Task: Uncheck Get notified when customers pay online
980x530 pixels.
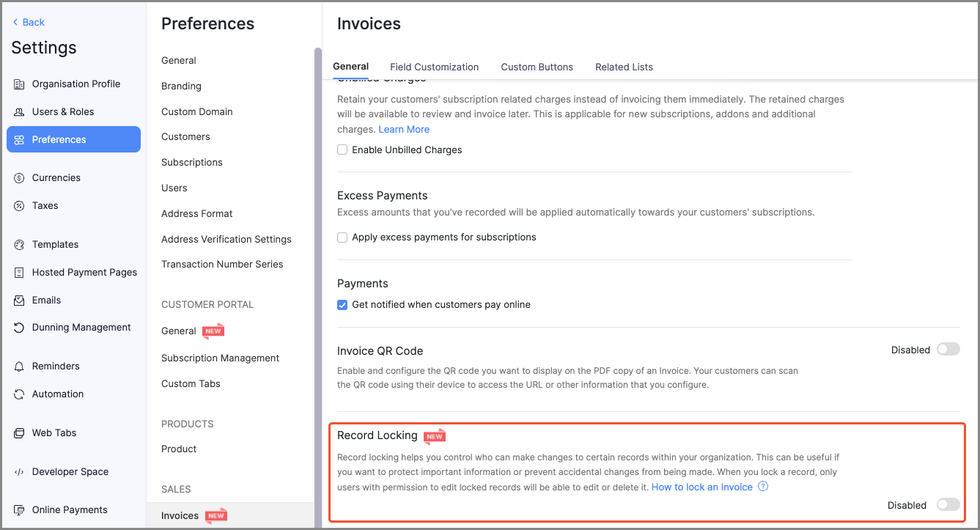Action: click(x=342, y=305)
